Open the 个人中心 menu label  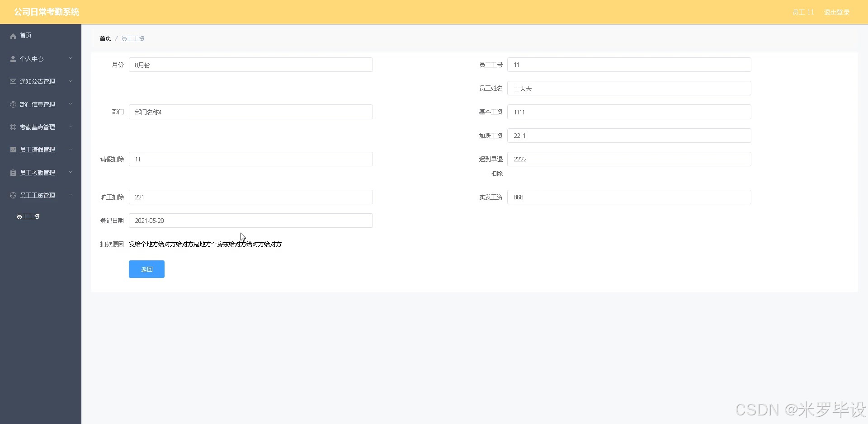pos(32,59)
